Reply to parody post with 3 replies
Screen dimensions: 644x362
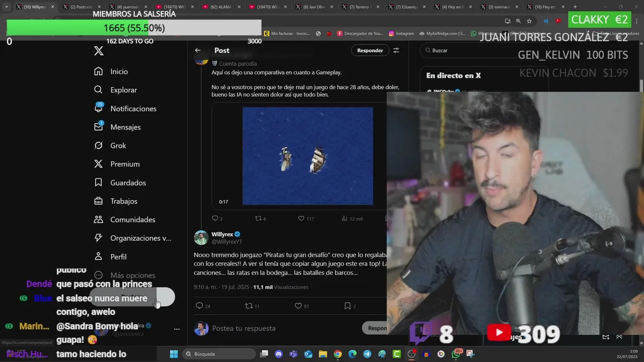[217, 218]
